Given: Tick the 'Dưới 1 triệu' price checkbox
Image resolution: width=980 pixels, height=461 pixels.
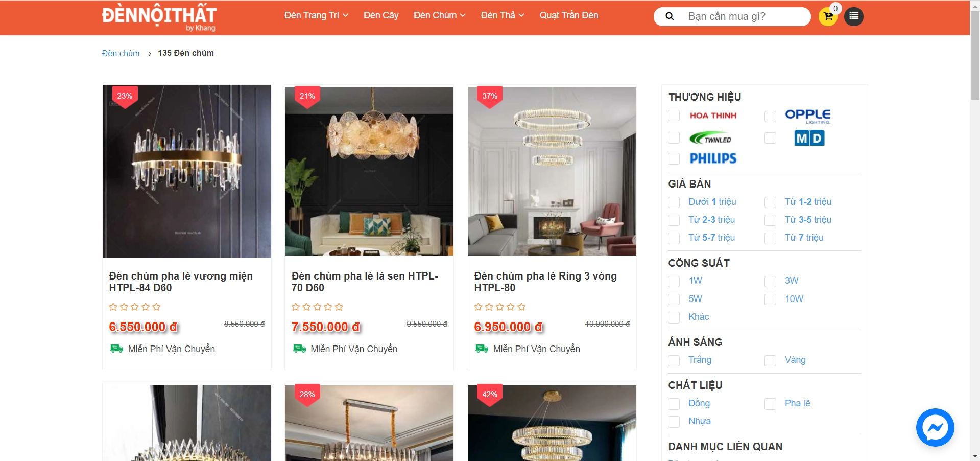Looking at the screenshot, I should tap(674, 202).
